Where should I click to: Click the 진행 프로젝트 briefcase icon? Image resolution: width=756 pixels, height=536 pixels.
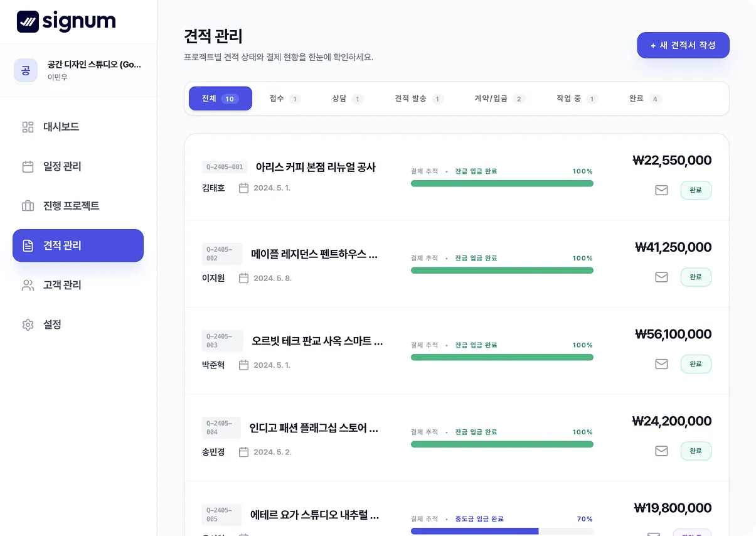coord(28,206)
